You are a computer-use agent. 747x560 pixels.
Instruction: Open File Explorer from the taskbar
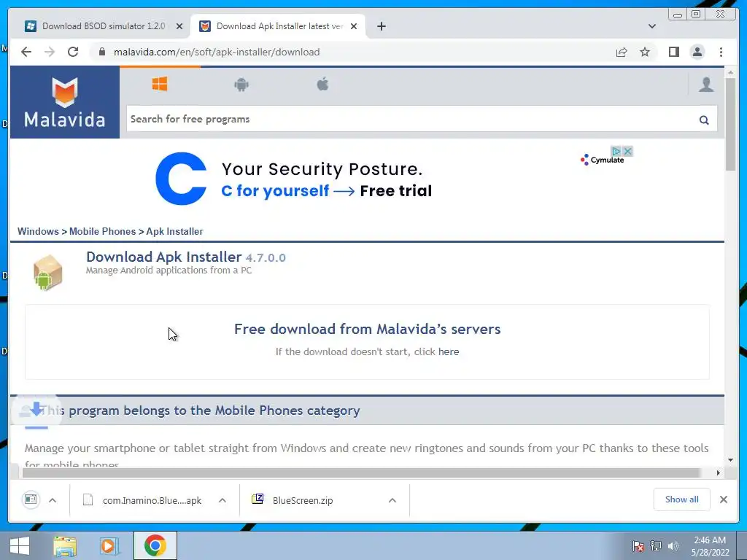(65, 545)
